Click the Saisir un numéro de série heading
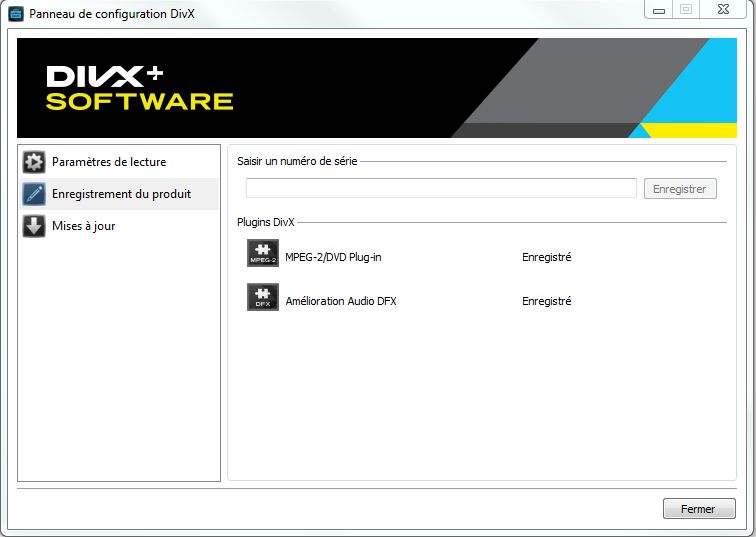Image resolution: width=756 pixels, height=537 pixels. 297,161
